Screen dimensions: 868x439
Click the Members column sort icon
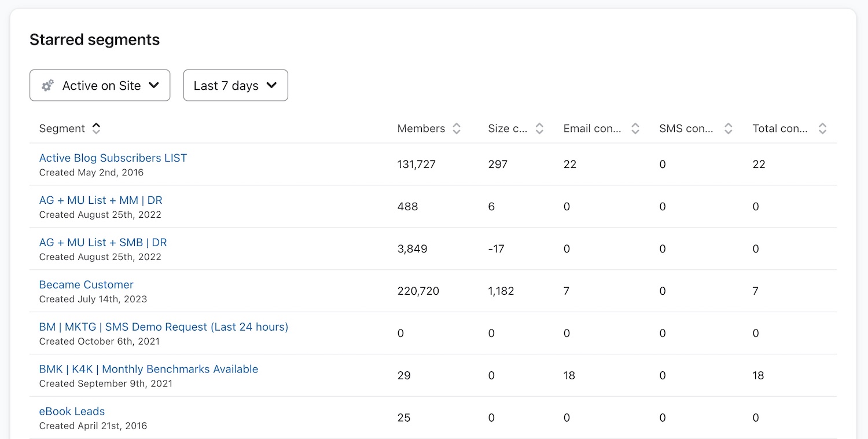point(457,129)
